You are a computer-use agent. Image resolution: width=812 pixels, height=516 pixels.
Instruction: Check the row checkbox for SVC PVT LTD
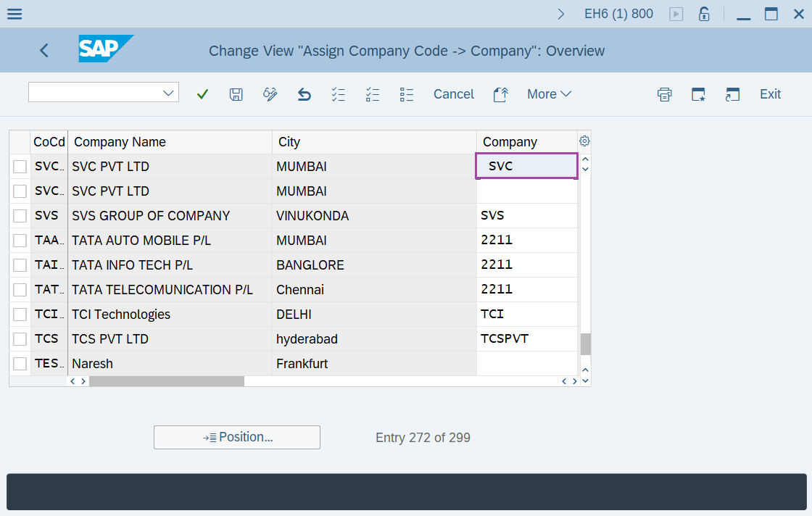coord(19,166)
